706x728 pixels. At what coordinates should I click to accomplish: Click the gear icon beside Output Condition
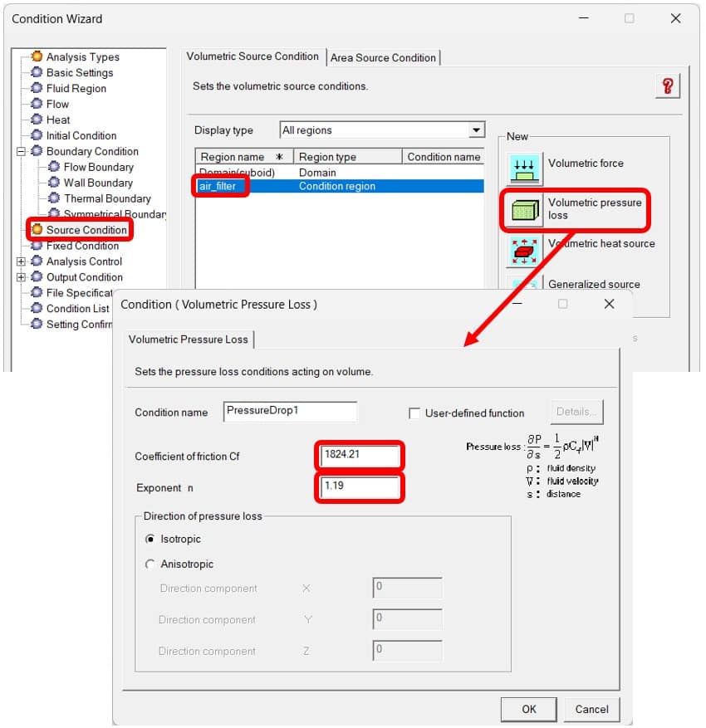coord(37,277)
